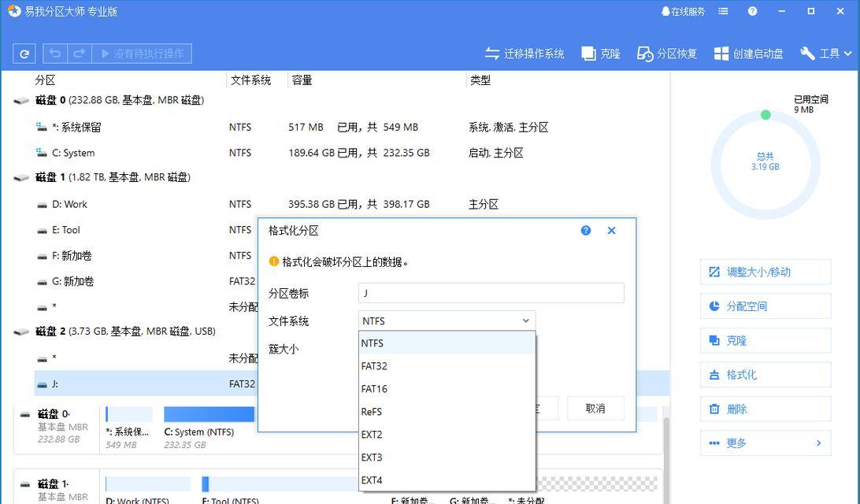
Task: Select the J: partition row
Action: [146, 384]
